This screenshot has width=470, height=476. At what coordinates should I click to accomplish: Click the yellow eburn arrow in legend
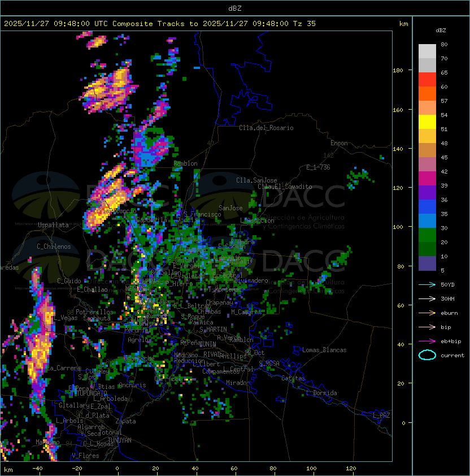pos(427,313)
